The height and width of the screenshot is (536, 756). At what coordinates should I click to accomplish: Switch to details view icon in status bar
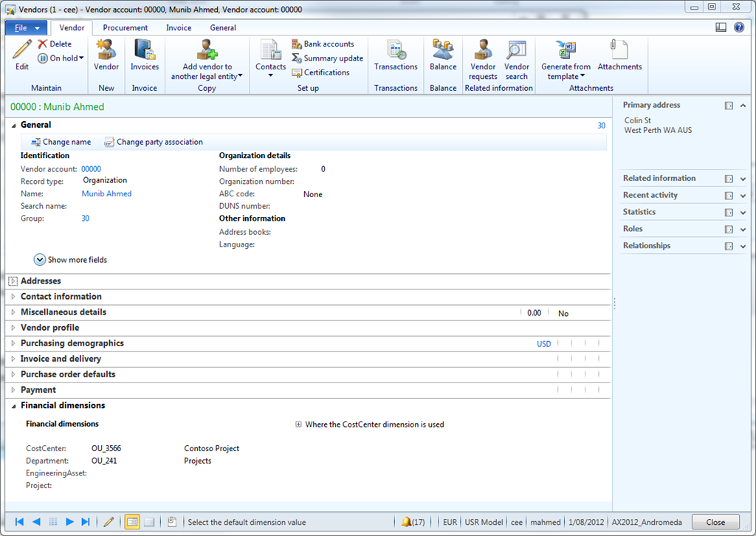132,521
